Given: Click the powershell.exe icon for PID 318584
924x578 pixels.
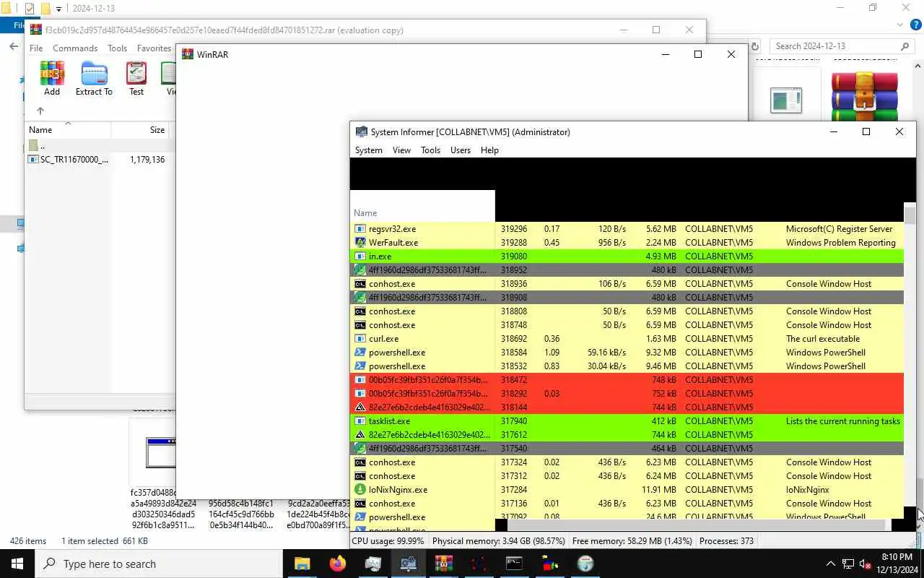Looking at the screenshot, I should pos(360,353).
